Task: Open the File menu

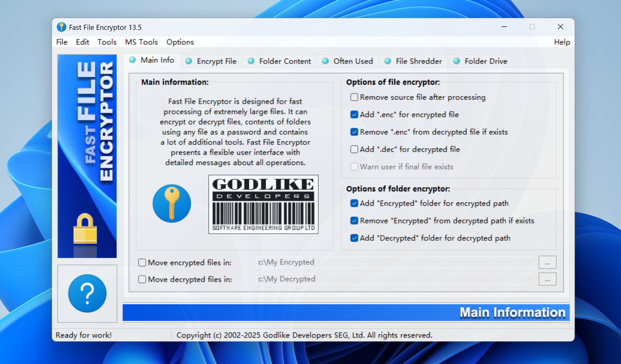Action: click(62, 42)
